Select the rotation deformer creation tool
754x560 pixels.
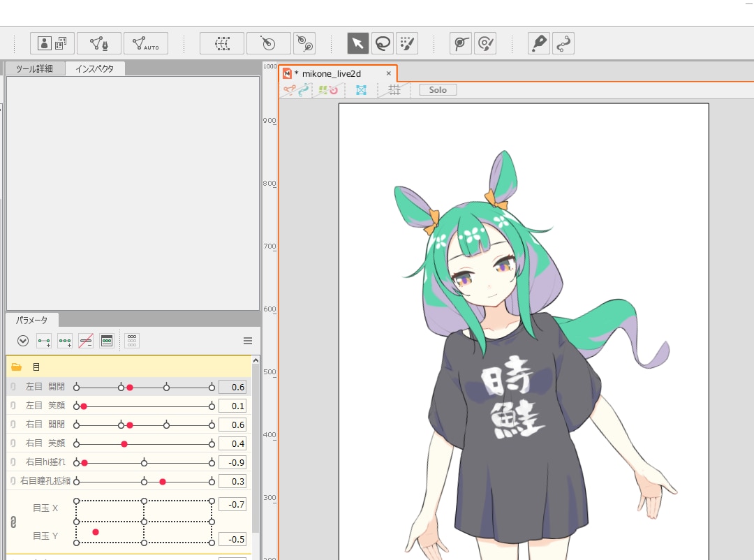click(x=268, y=43)
